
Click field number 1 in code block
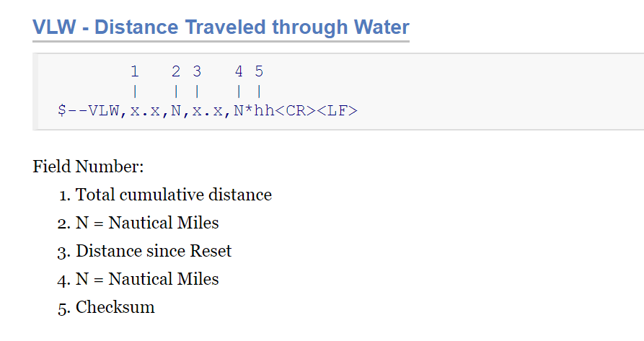tap(135, 71)
